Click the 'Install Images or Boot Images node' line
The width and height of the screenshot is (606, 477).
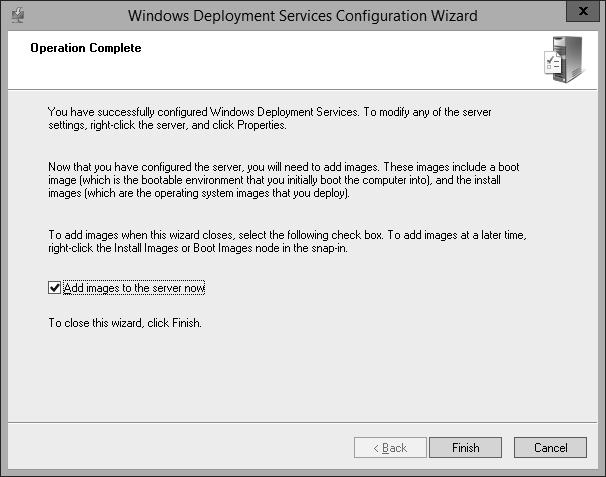(198, 248)
